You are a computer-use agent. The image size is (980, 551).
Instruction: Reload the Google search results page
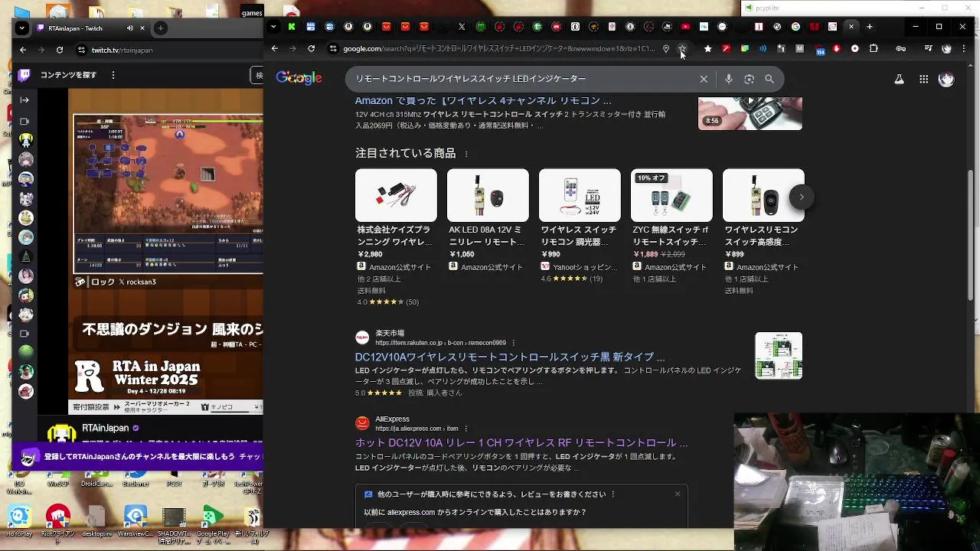click(x=311, y=49)
